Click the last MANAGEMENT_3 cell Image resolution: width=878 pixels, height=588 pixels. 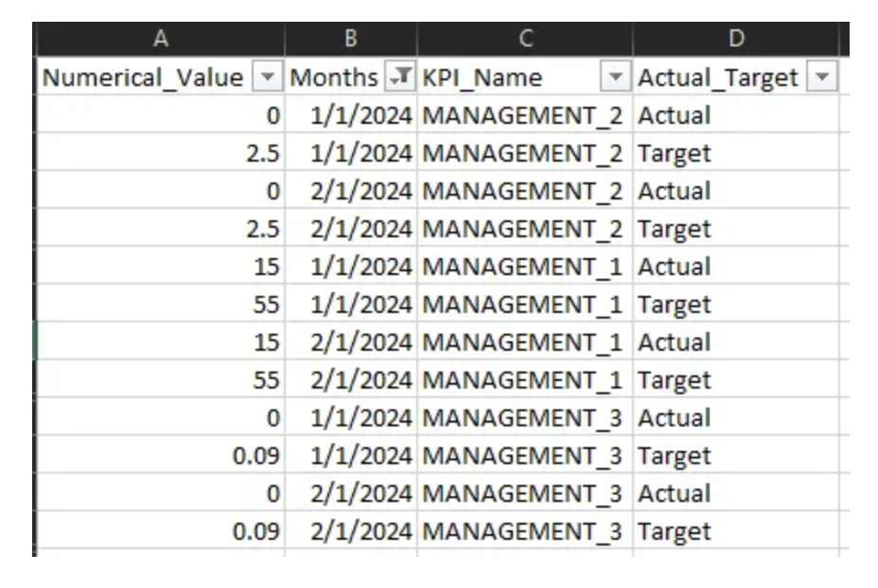[x=522, y=531]
